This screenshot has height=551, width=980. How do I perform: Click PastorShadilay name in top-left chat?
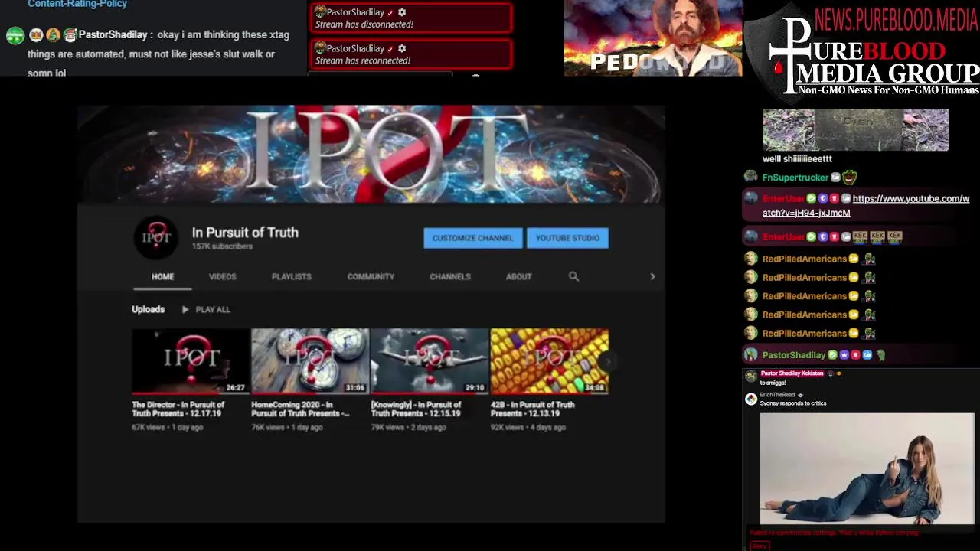(113, 35)
